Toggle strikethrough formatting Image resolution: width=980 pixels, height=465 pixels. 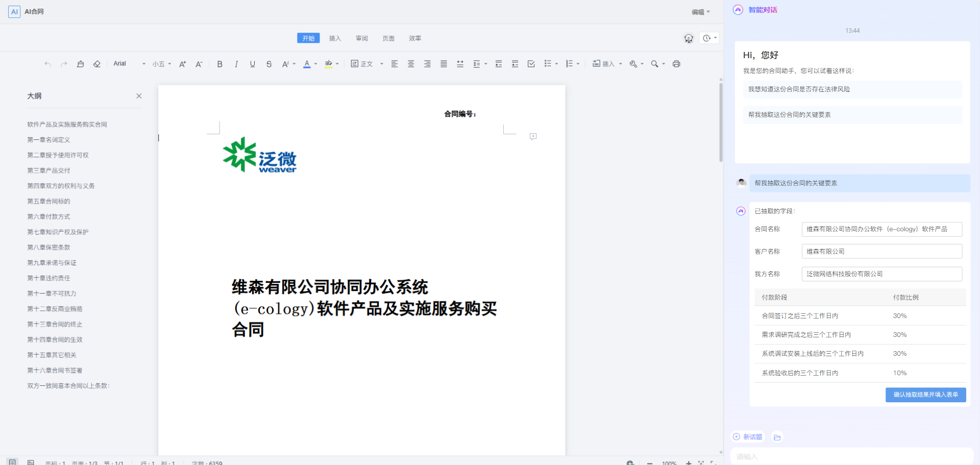click(269, 64)
